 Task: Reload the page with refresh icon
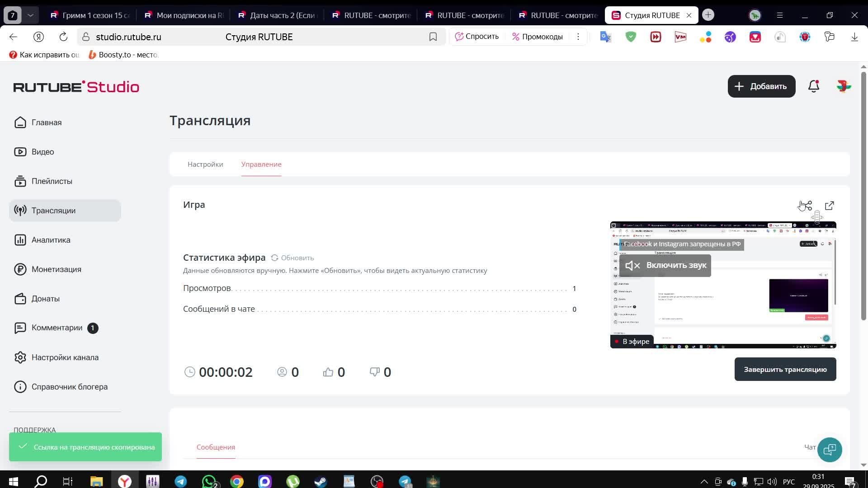63,37
